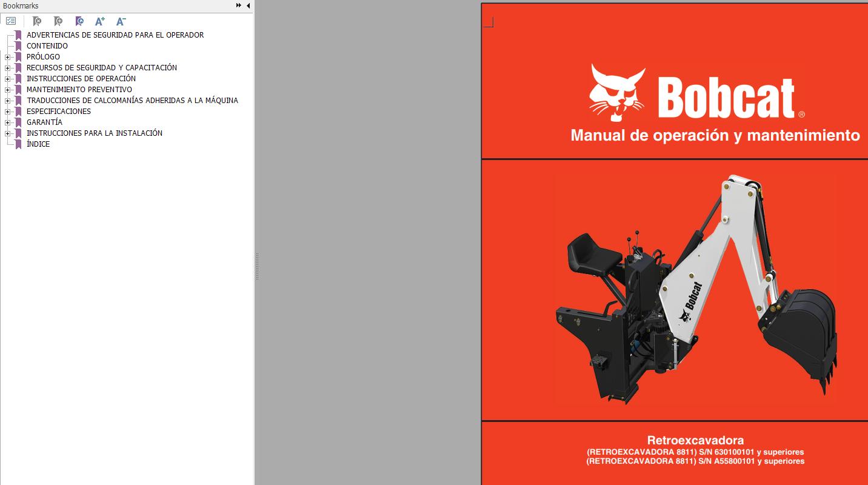Expand INSTRUCCIONES DE OPERACIÓN bookmark
Image resolution: width=868 pixels, height=485 pixels.
(x=7, y=79)
